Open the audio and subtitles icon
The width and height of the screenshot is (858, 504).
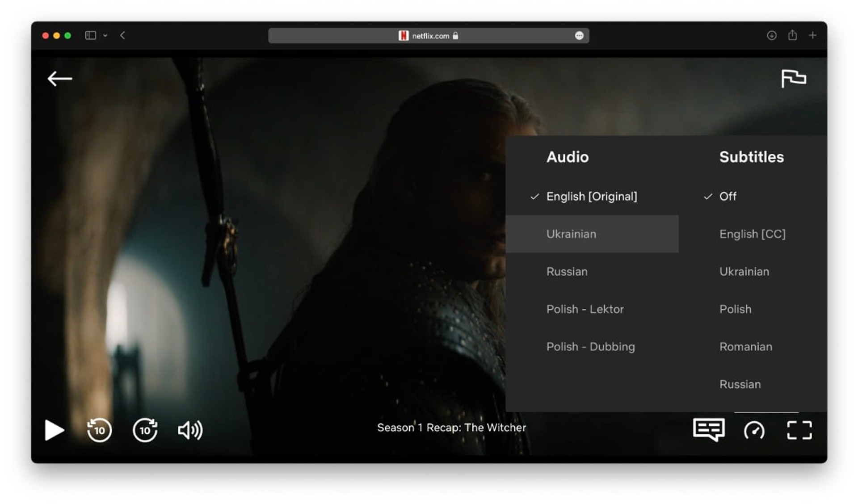point(709,429)
